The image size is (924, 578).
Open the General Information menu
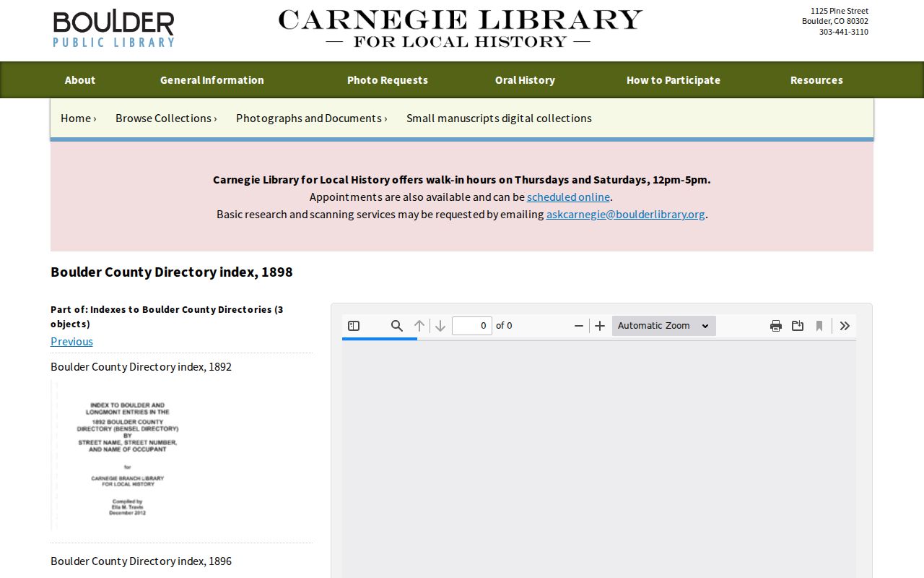(x=212, y=80)
